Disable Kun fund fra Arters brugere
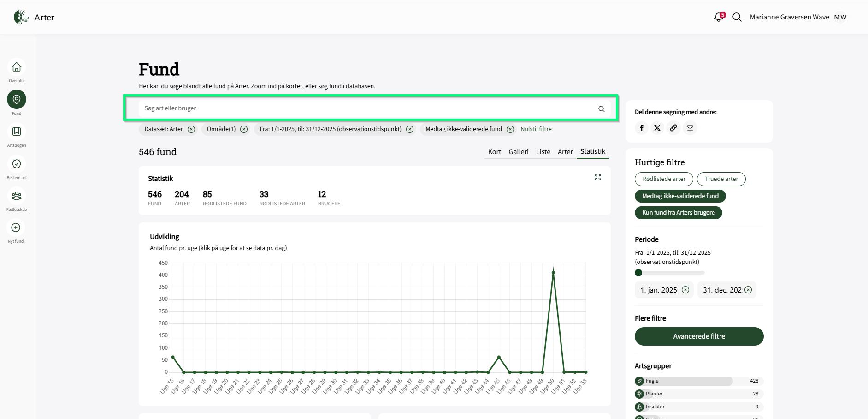 click(678, 213)
